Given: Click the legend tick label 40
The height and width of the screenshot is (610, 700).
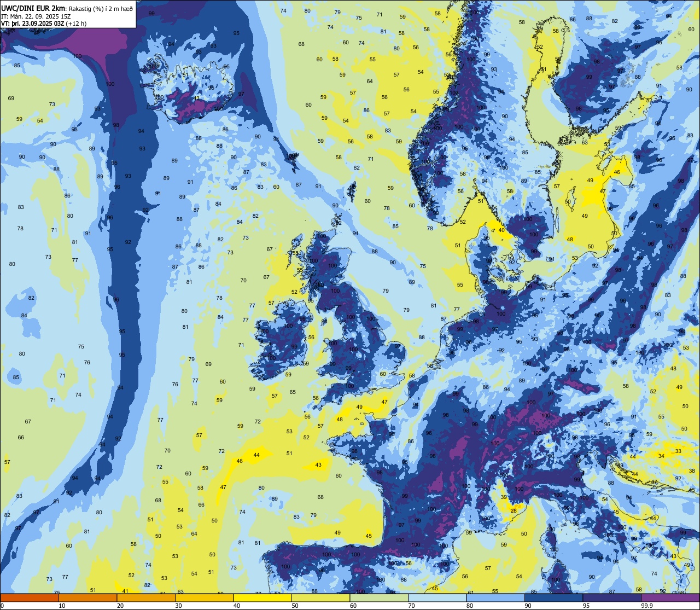Looking at the screenshot, I should [x=237, y=606].
